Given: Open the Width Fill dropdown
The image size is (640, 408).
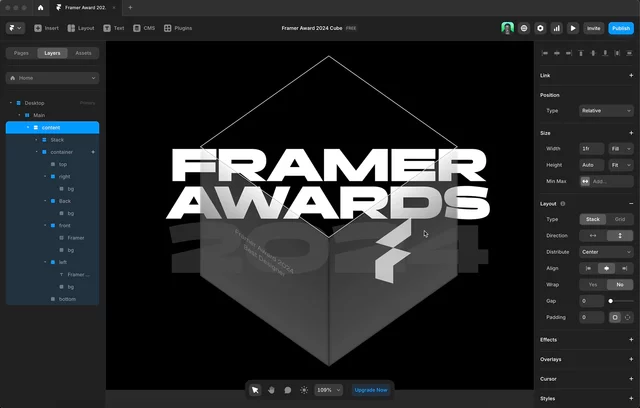Looking at the screenshot, I should pos(621,149).
